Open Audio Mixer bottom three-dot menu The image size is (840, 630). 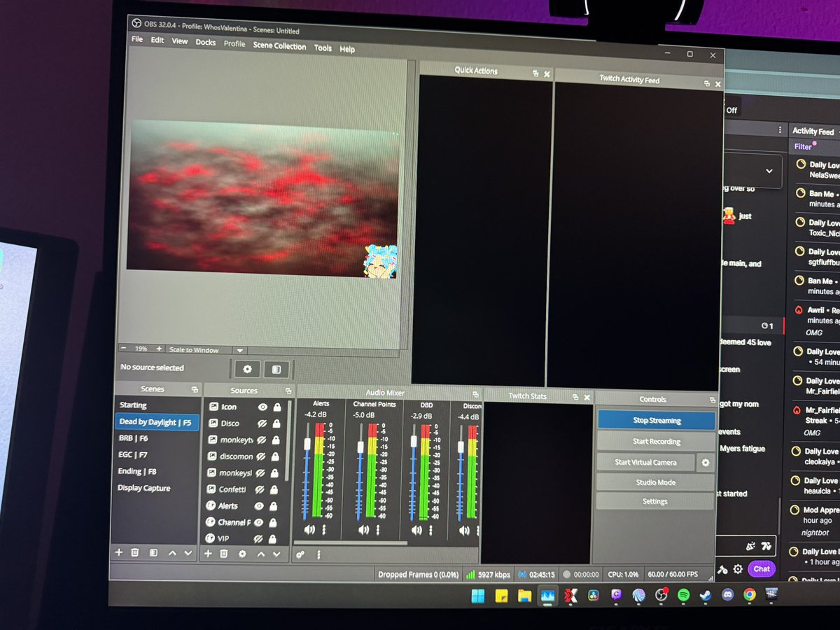(318, 555)
